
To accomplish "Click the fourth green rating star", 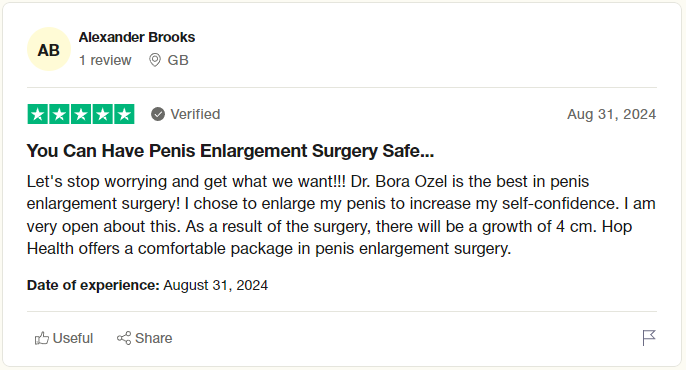I will [x=102, y=114].
